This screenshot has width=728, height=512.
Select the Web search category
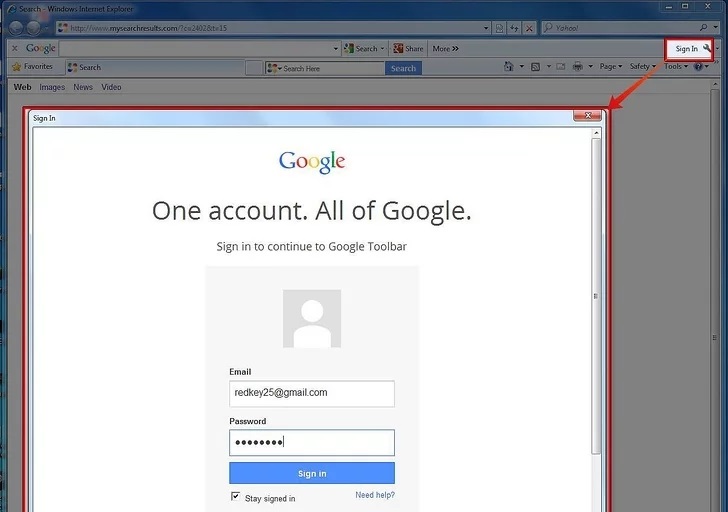(x=22, y=87)
